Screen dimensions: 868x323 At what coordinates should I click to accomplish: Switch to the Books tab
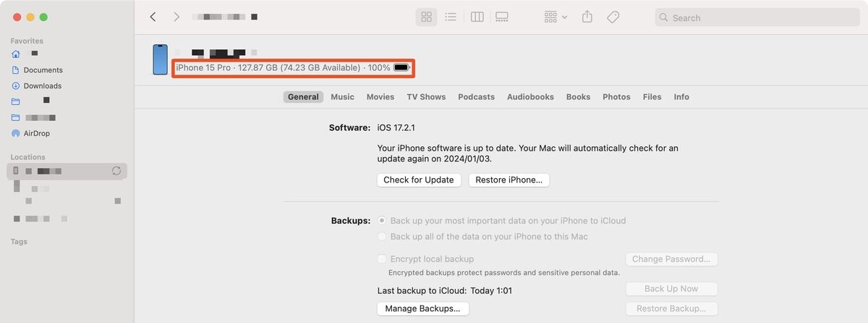(578, 97)
